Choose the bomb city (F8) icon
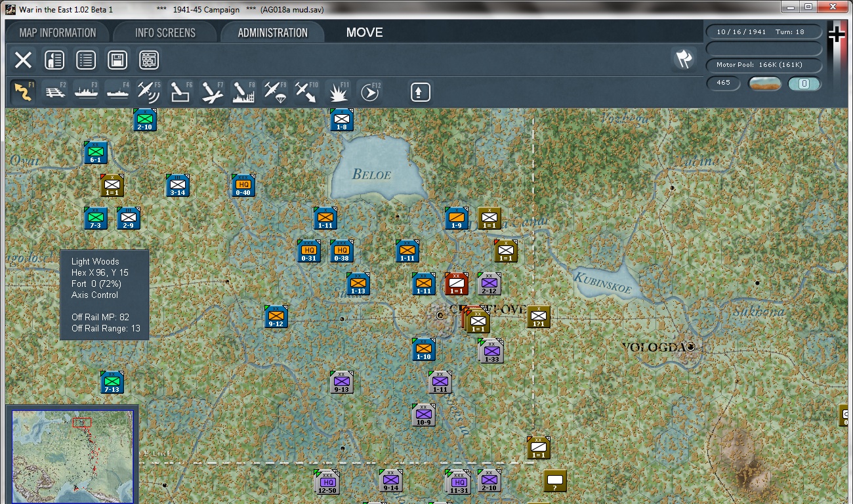The width and height of the screenshot is (853, 504). coord(243,92)
